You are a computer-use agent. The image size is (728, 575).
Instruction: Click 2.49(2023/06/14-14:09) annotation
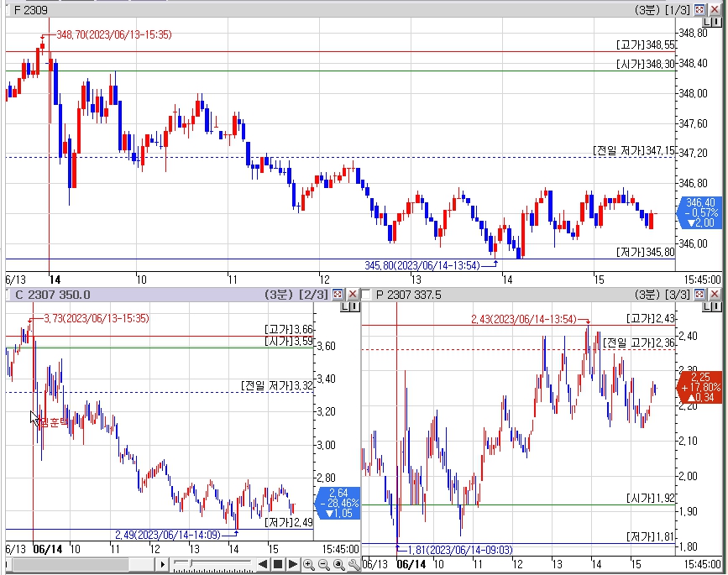[168, 535]
